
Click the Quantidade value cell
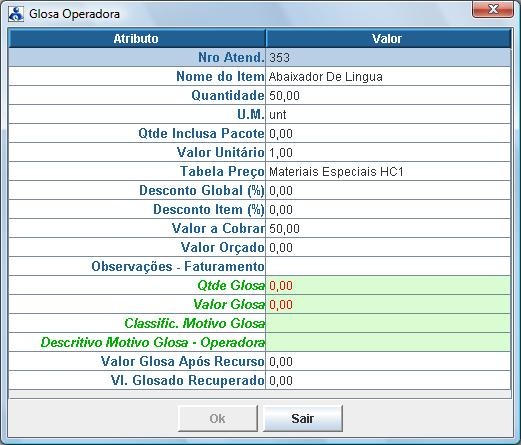click(388, 95)
